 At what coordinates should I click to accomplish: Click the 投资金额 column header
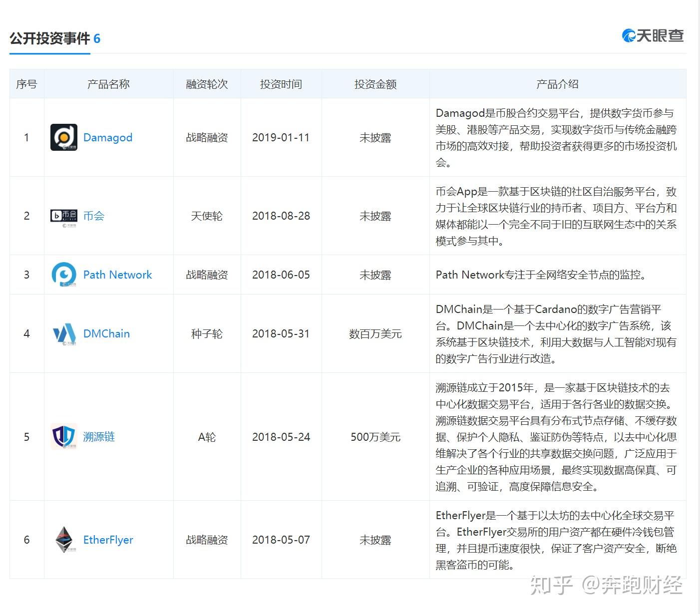tap(375, 84)
